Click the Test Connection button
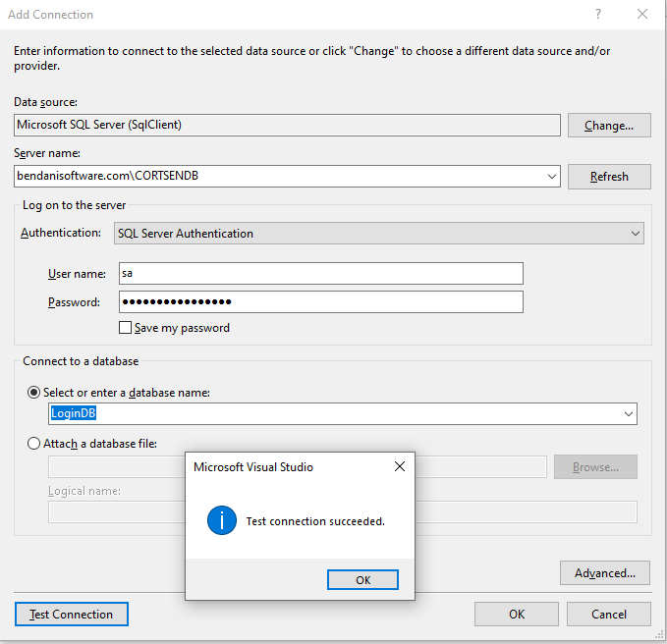The width and height of the screenshot is (667, 644). point(72,615)
